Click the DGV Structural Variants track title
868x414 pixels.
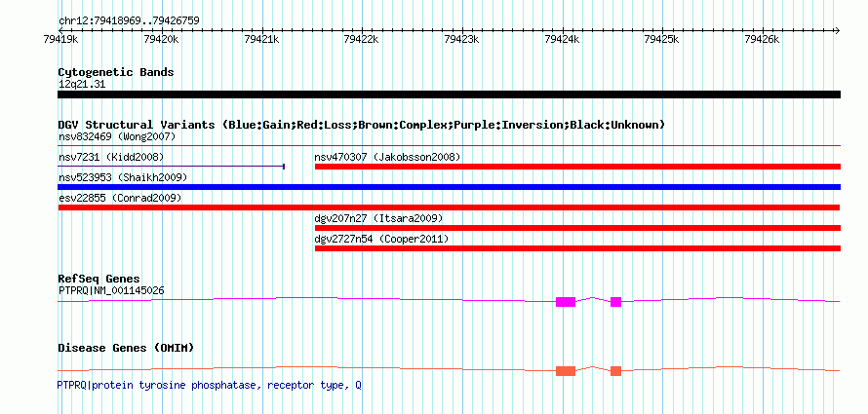click(362, 125)
